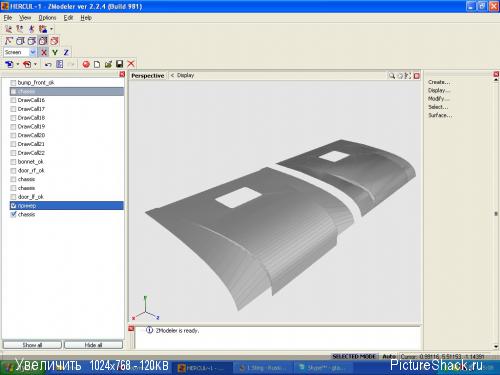Click the rotate view icon in viewport header
Viewport: 500px width, 375px height.
(400, 76)
